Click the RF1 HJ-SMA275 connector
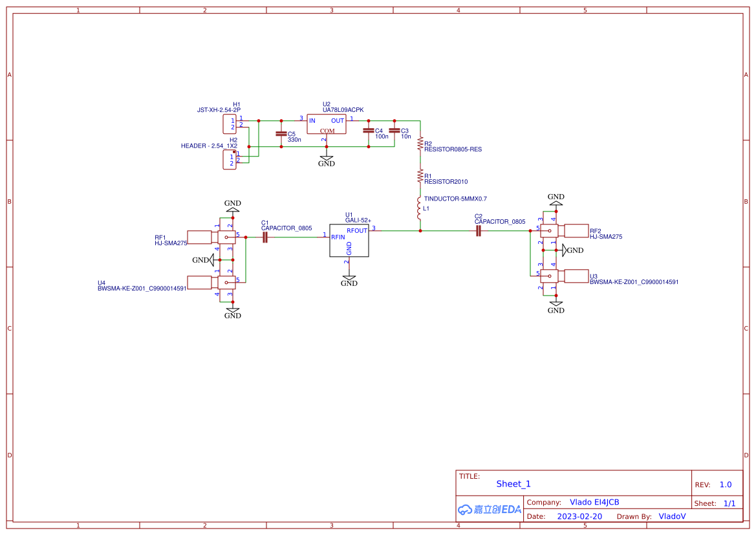756x535 pixels. [211, 237]
